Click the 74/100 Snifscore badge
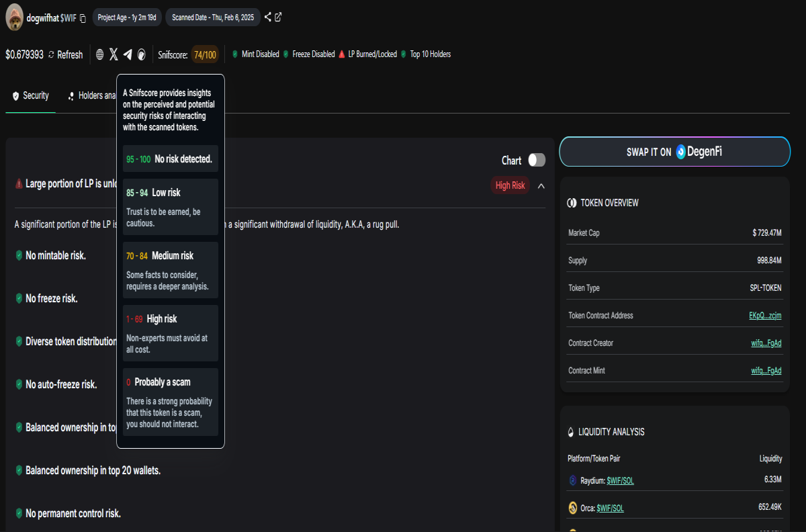This screenshot has height=532, width=806. [205, 55]
